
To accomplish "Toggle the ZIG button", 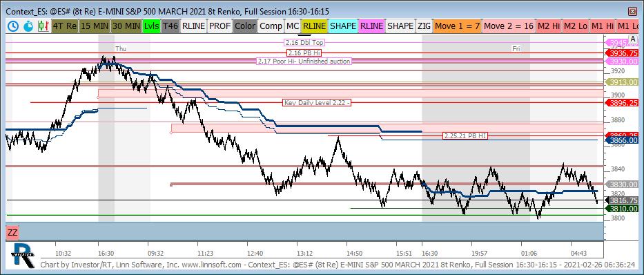I will click(424, 26).
